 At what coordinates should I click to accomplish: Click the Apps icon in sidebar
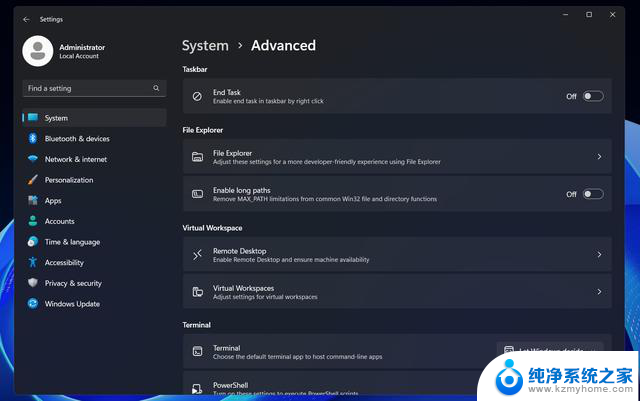(33, 200)
